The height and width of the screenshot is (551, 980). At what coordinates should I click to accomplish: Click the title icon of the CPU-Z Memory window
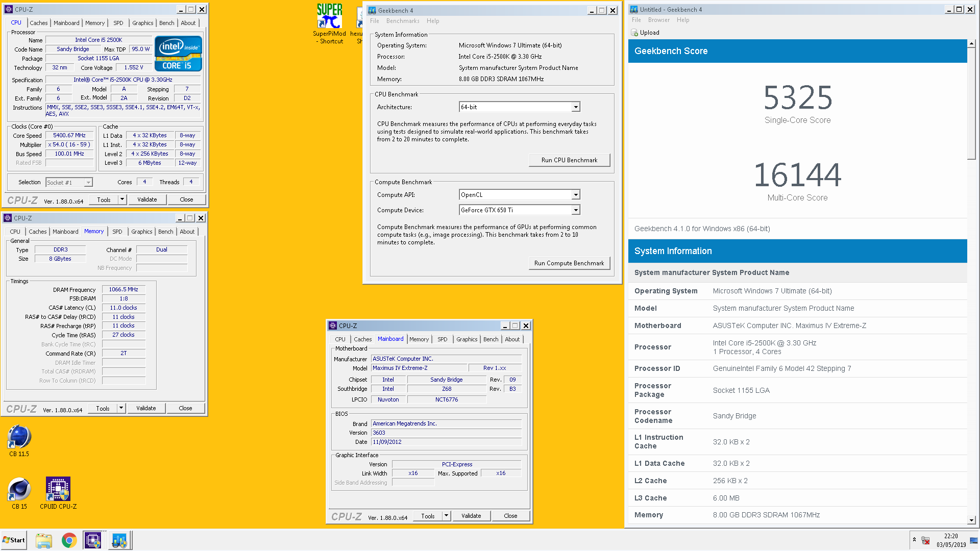(x=8, y=218)
